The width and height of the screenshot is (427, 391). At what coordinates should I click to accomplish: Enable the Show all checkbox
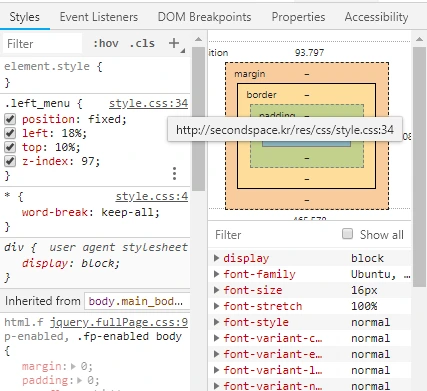point(347,234)
